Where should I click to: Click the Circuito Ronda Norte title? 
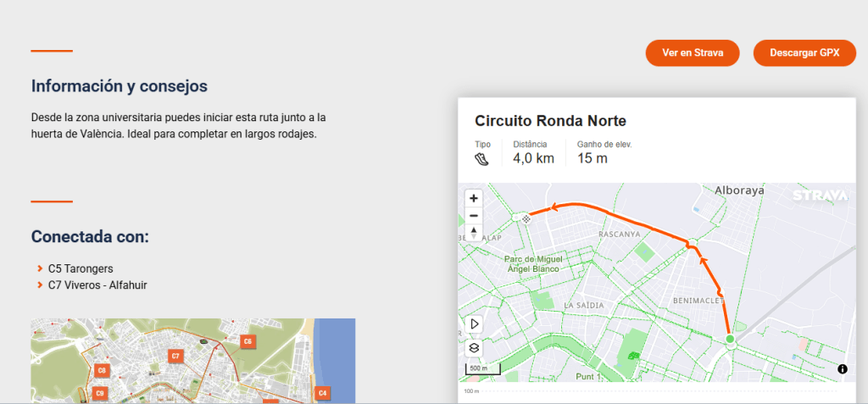tap(550, 120)
